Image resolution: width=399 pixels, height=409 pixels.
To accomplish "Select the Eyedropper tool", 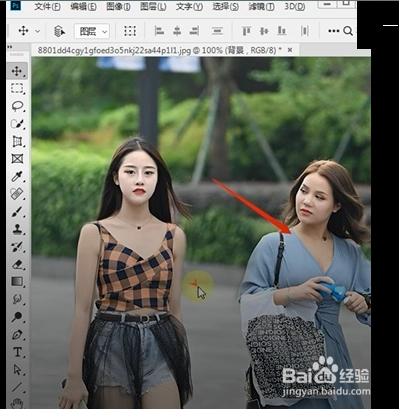I will (17, 176).
